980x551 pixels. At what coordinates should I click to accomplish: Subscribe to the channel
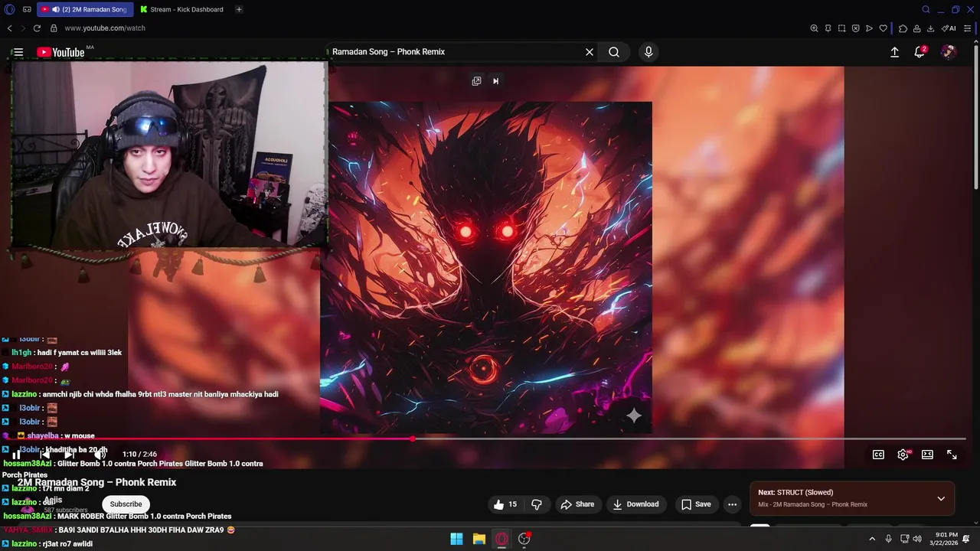tap(126, 504)
